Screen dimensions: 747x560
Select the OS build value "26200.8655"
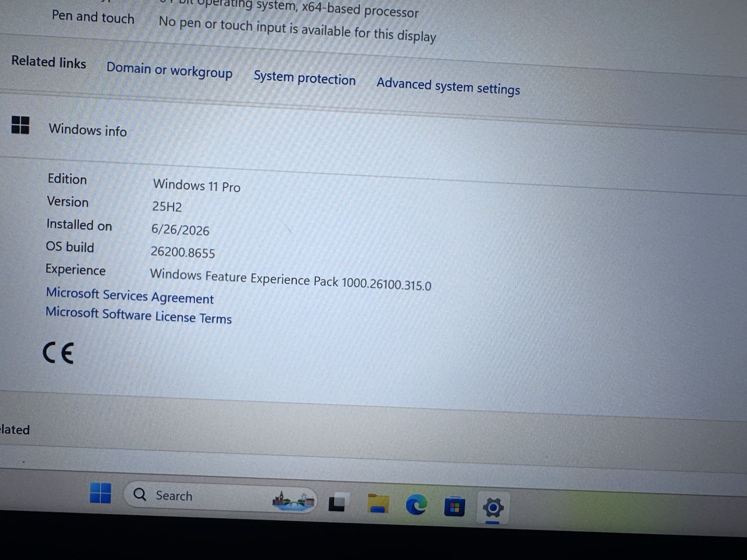tap(183, 252)
